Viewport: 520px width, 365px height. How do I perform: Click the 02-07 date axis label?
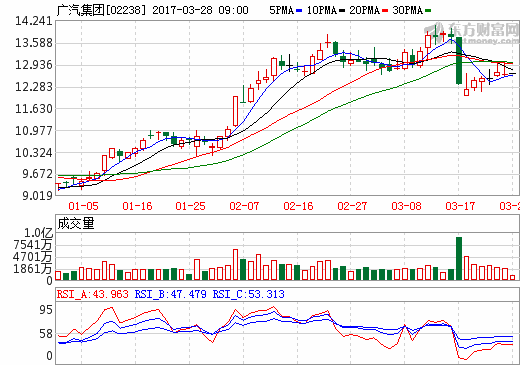[244, 206]
